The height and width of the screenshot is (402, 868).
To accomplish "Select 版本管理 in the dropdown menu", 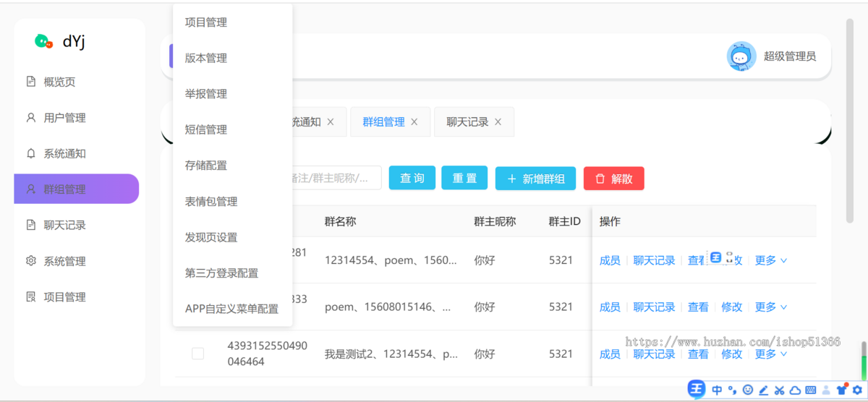I will 233,58.
